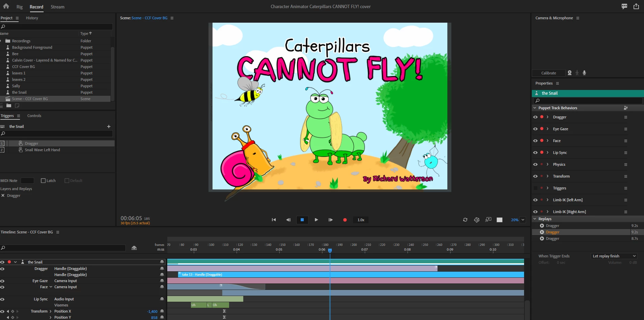This screenshot has height=320, width=644.
Task: Open Project panel hamburger menu
Action: (x=17, y=18)
